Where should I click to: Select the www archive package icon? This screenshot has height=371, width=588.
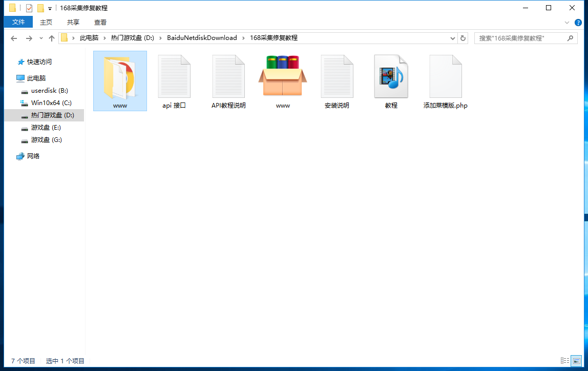(x=283, y=77)
